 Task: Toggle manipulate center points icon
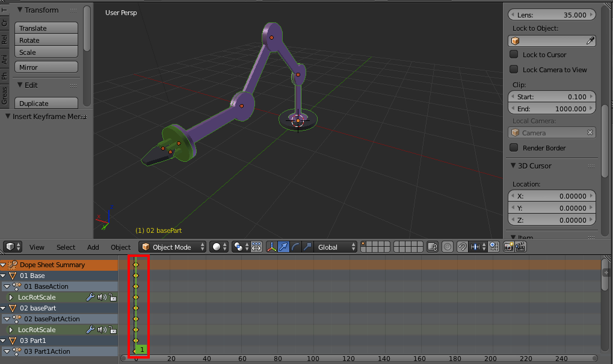coord(256,247)
